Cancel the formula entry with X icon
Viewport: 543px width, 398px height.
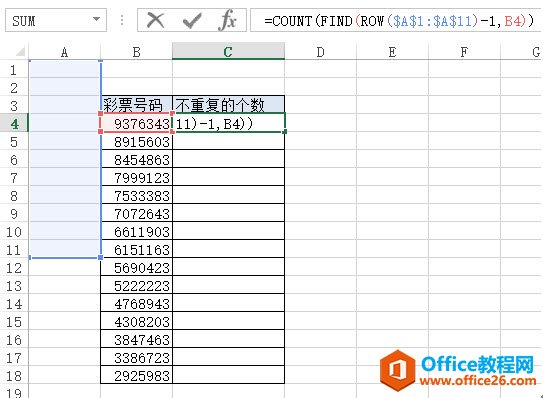pyautogui.click(x=155, y=20)
